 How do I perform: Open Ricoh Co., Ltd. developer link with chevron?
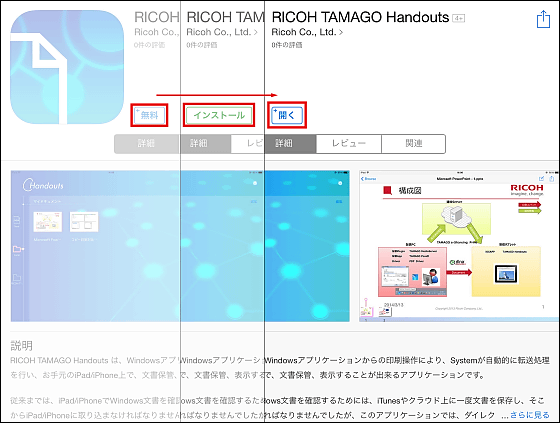[x=307, y=32]
